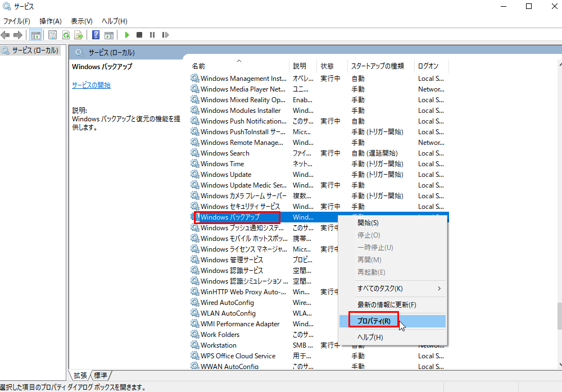The height and width of the screenshot is (392, 562).
Task: Choose プロパティ(R) in context menu
Action: [392, 321]
